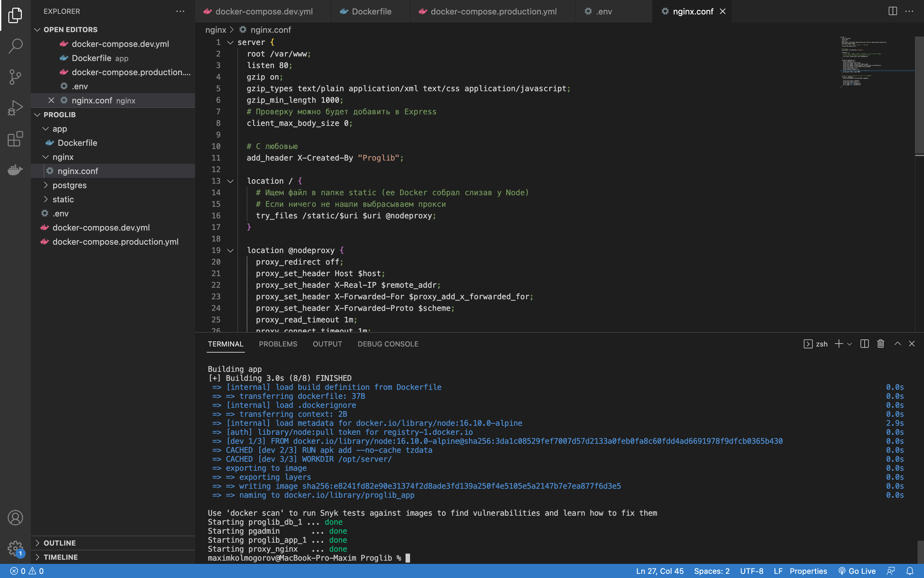924x578 pixels.
Task: Split the terminal panel
Action: pos(865,344)
